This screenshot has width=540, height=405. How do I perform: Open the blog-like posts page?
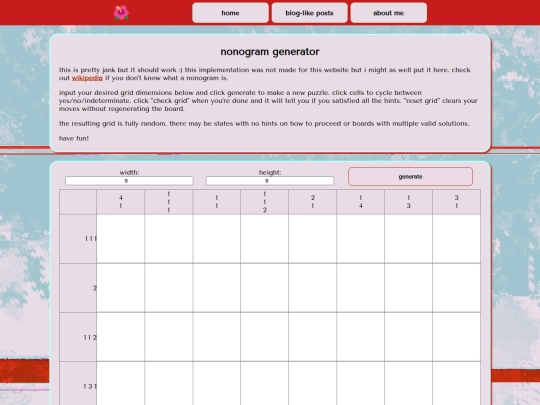click(309, 13)
